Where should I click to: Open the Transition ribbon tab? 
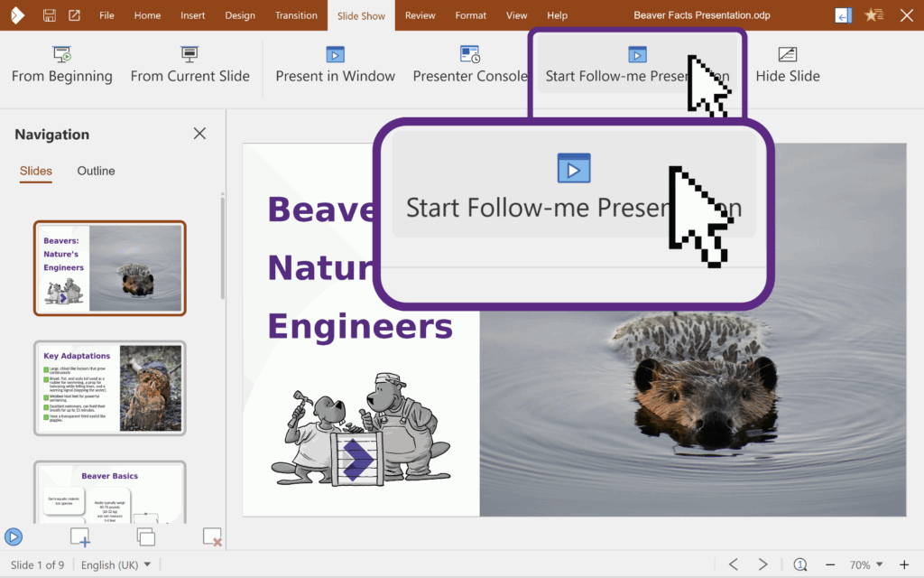coord(296,15)
